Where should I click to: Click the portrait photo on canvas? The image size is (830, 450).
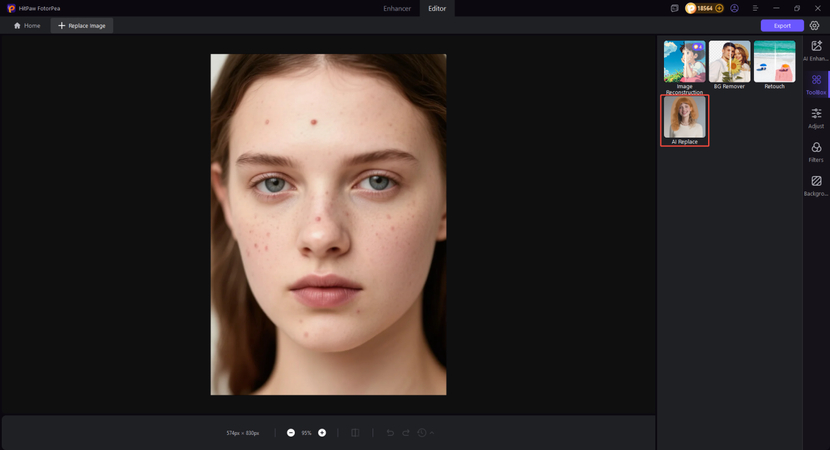click(328, 224)
